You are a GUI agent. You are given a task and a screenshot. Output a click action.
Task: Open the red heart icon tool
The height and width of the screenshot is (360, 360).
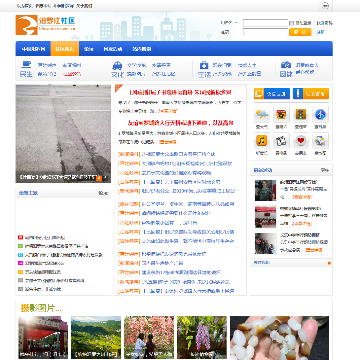(300, 141)
